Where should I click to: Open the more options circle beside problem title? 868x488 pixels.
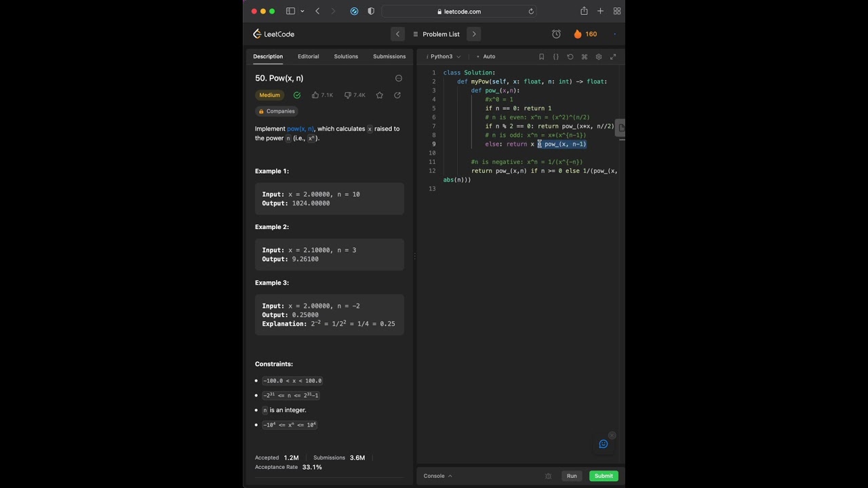click(x=398, y=79)
